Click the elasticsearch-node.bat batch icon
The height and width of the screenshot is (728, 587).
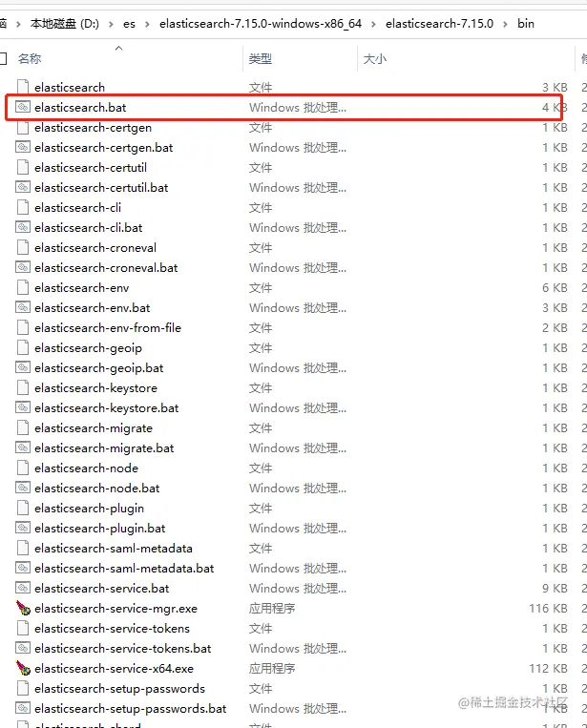click(23, 488)
